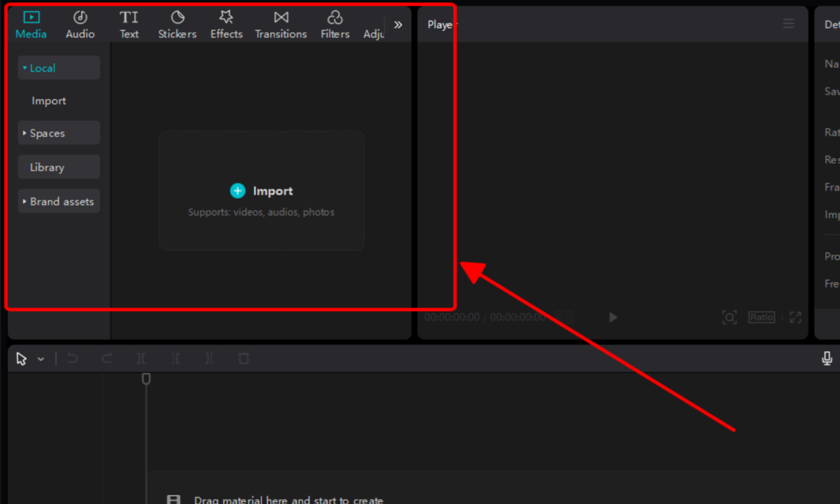Viewport: 840px width, 504px height.
Task: Open the Player panel hamburger menu
Action: (788, 24)
